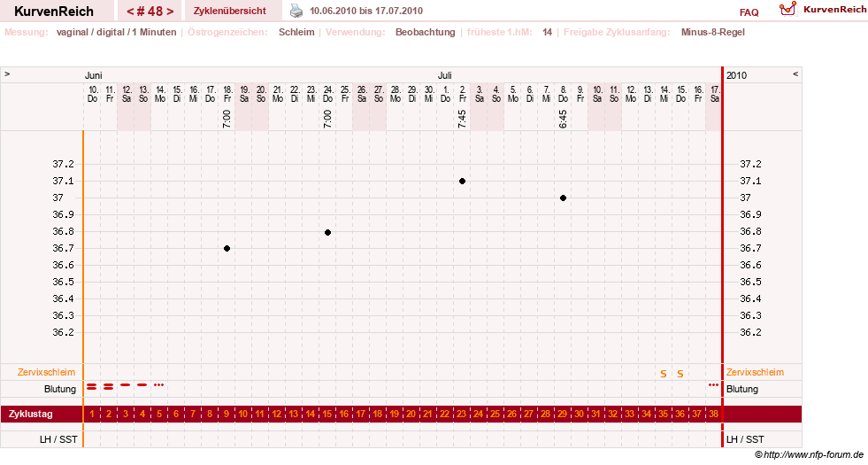Image resolution: width=868 pixels, height=465 pixels.
Task: Click the date header 17. Sa in July
Action: pyautogui.click(x=715, y=94)
